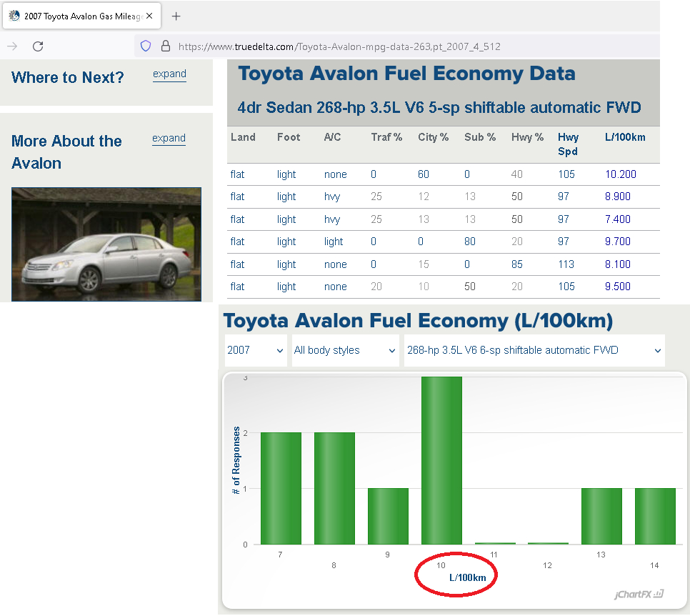Click the chart bar above 7
Screen dimensions: 690x616
(281, 489)
